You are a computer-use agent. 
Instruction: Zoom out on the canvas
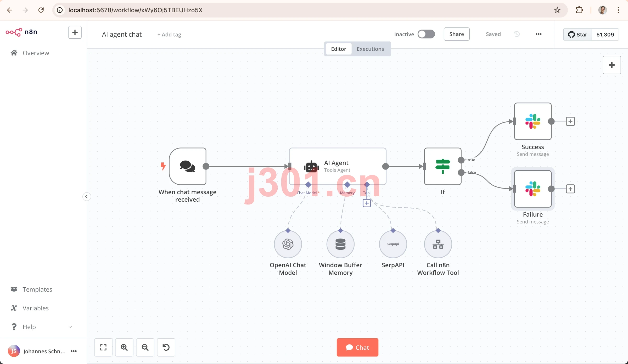[145, 347]
